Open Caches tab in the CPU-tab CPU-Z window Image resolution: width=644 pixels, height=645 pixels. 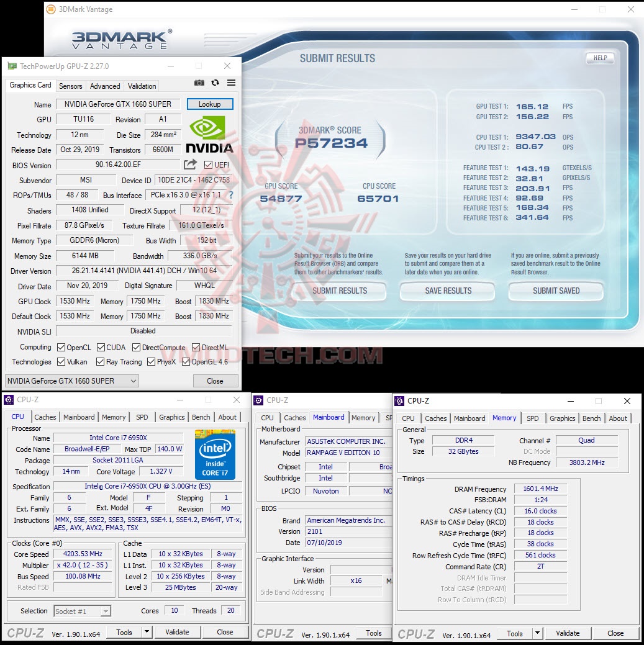pos(45,417)
